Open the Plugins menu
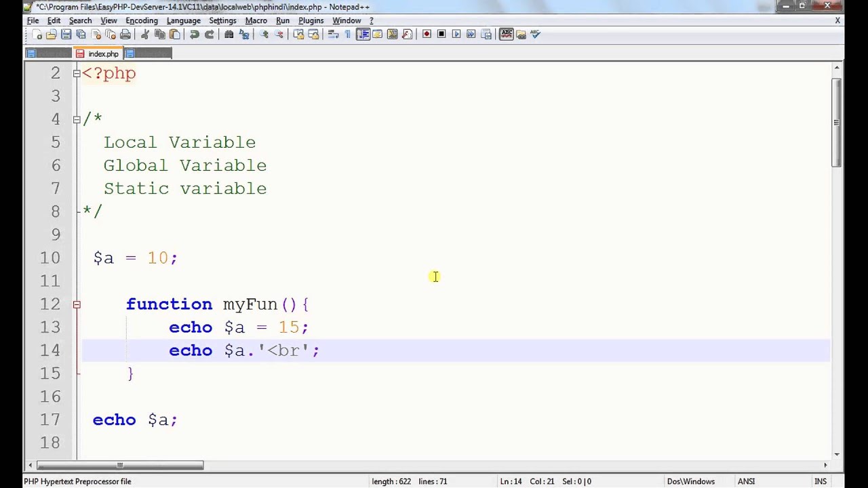Screen dimensions: 868x488 pos(311,20)
